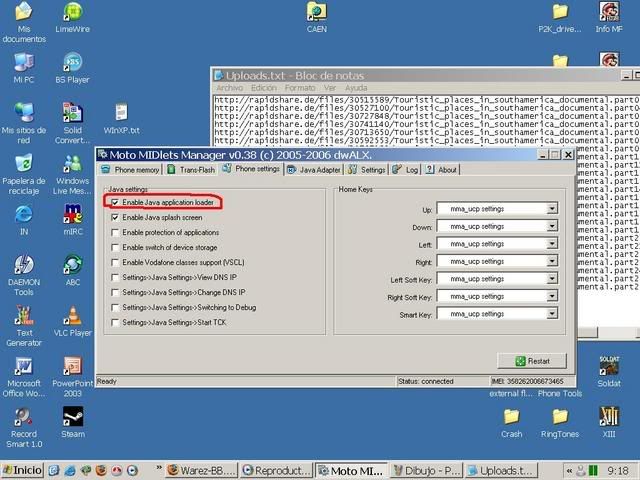Switch to Reproductor taskbar window
Viewport: 640px width, 480px height.
coord(276,471)
